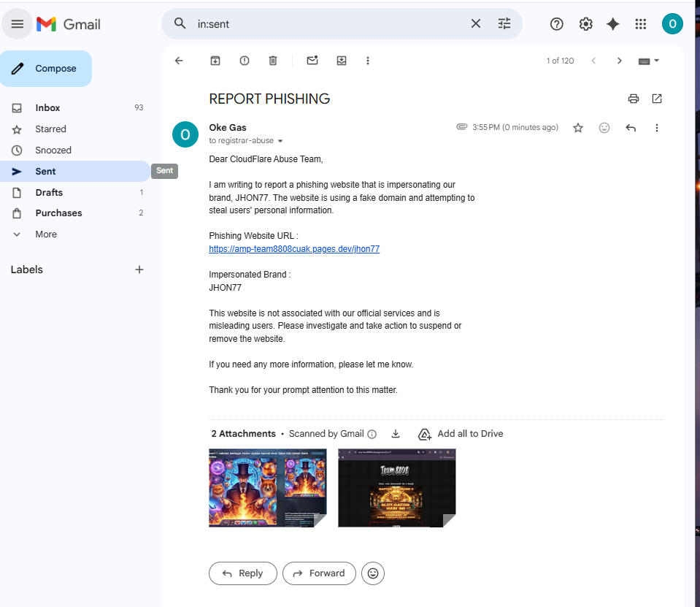The height and width of the screenshot is (607, 700).
Task: Open the colorful wizard screenshot attachment
Action: [268, 488]
